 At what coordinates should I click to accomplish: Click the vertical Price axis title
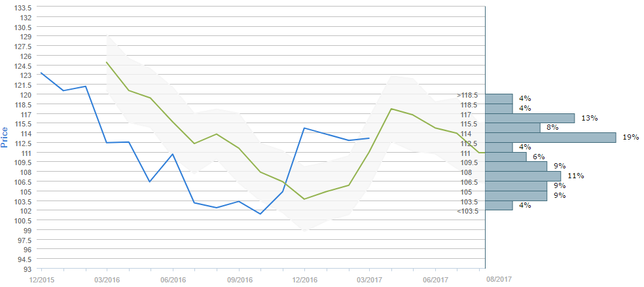pyautogui.click(x=5, y=137)
